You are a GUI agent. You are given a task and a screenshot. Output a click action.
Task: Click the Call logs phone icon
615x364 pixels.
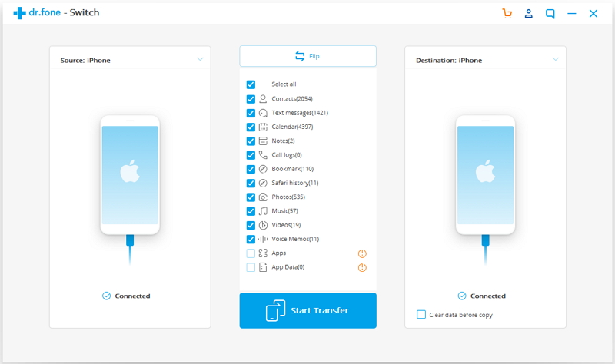263,155
